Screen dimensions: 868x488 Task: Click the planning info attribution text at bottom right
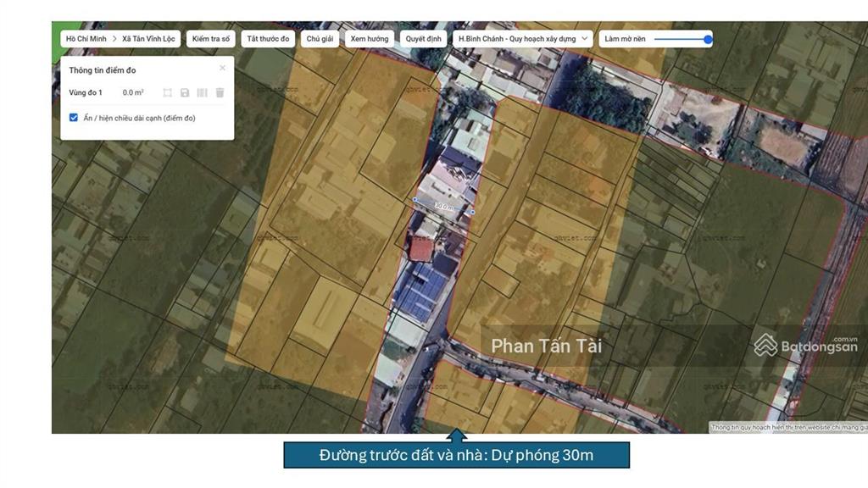(x=787, y=428)
